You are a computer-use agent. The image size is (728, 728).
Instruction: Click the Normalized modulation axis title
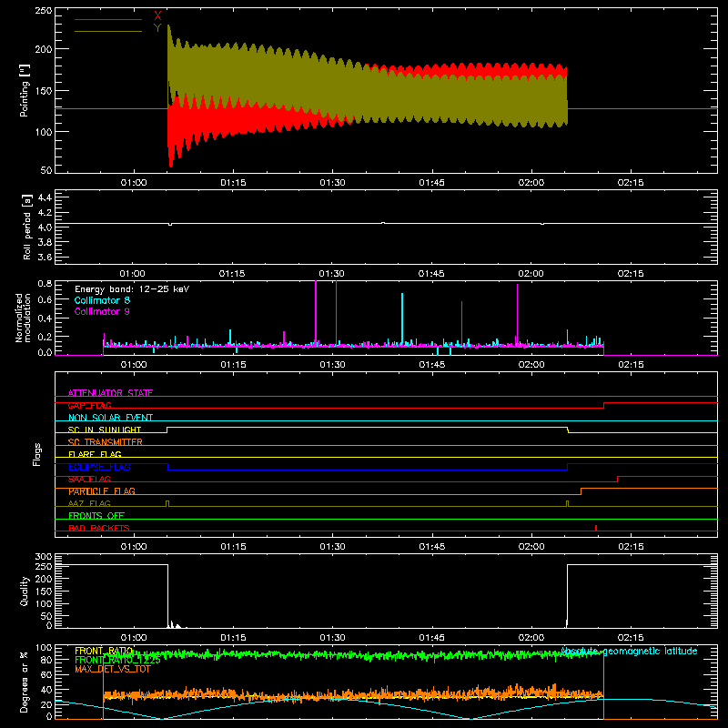click(x=23, y=318)
